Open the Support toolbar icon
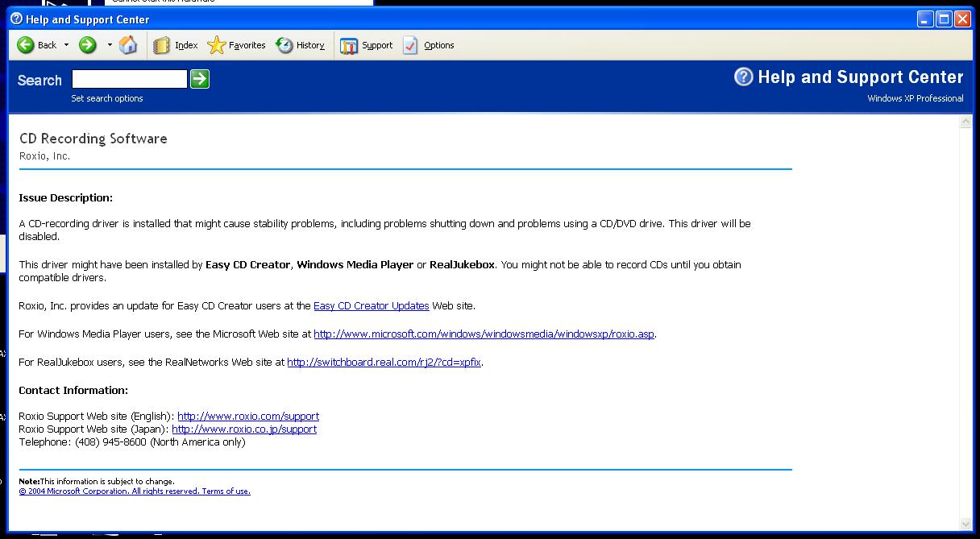980x539 pixels. 348,46
